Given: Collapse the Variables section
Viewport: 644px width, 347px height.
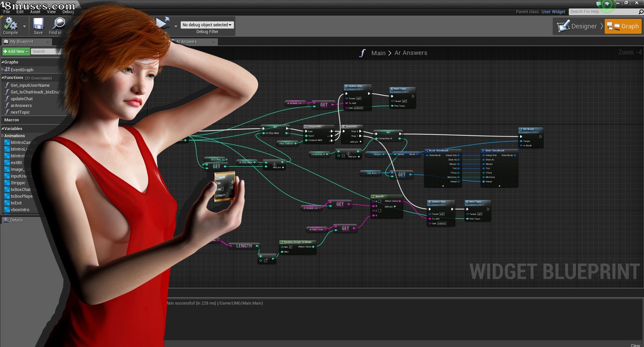Looking at the screenshot, I should tap(3, 129).
